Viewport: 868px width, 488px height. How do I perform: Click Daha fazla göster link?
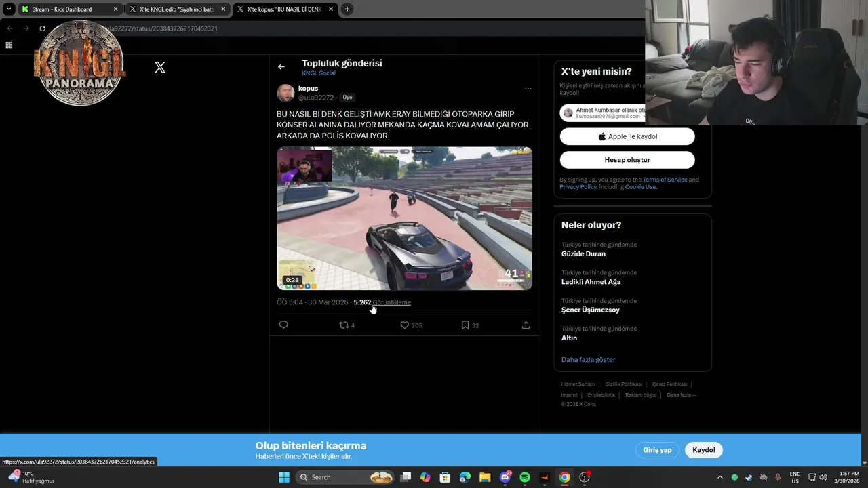tap(588, 360)
